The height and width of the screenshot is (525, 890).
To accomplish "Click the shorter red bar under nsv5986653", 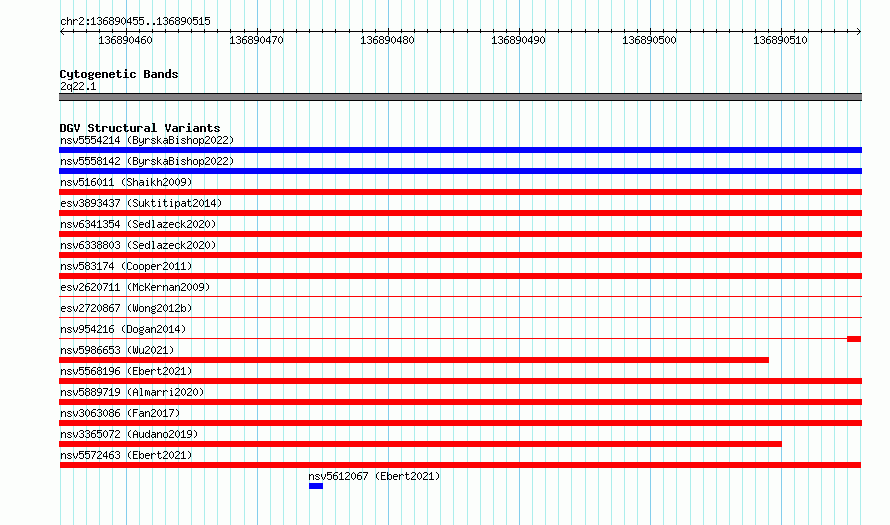I will coord(414,360).
